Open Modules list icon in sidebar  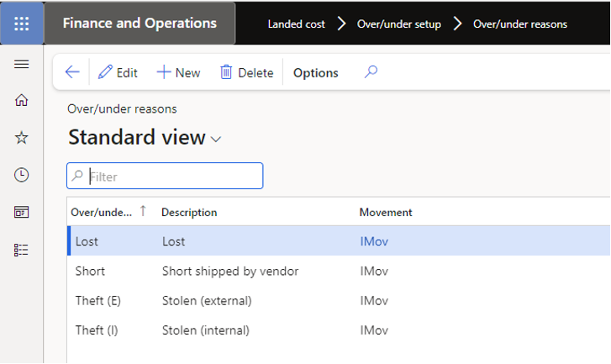pyautogui.click(x=22, y=250)
